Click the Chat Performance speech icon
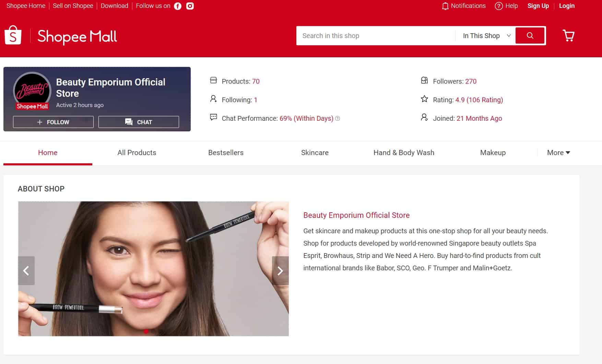Image resolution: width=602 pixels, height=364 pixels. 213,117
